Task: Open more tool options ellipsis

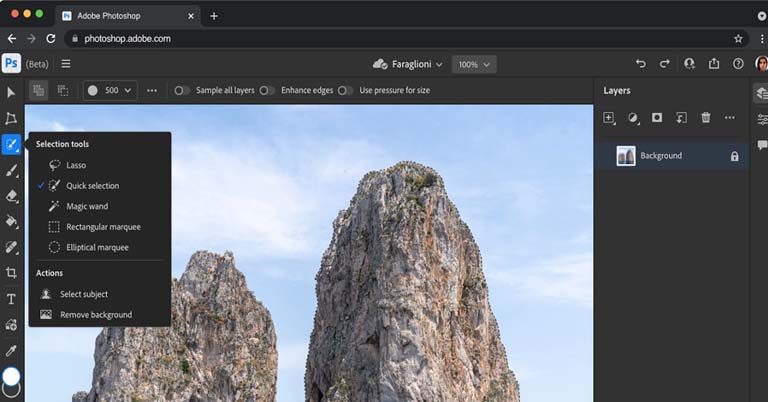Action: [152, 90]
